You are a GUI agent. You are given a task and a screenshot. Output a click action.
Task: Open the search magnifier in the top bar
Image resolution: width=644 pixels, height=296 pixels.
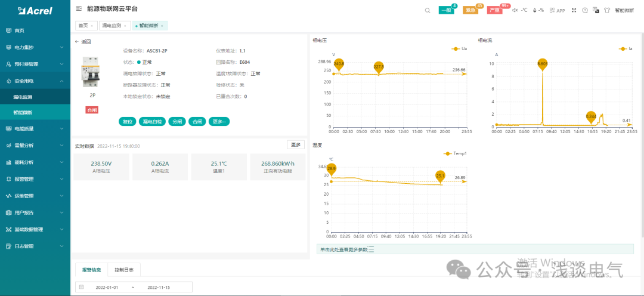428,10
